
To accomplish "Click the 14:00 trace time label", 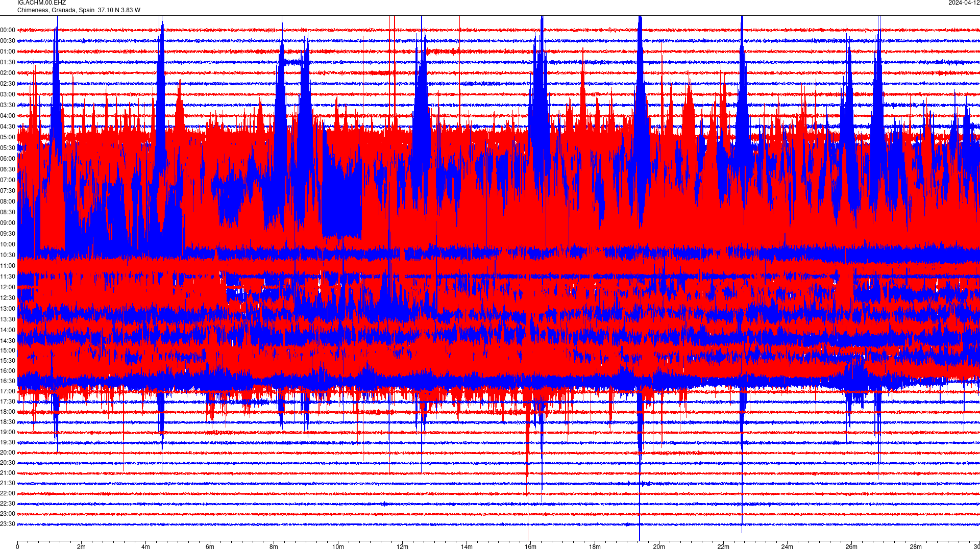I will [8, 330].
